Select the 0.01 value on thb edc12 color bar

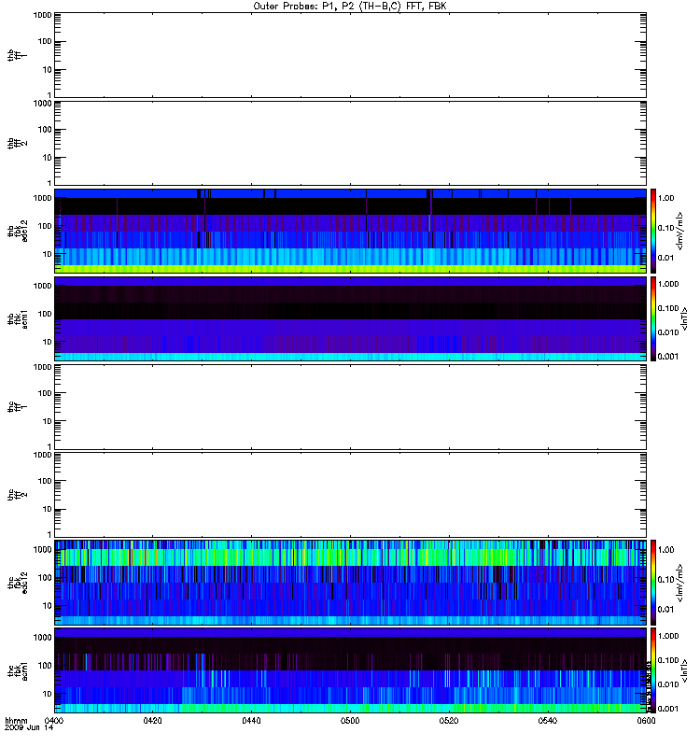point(665,258)
